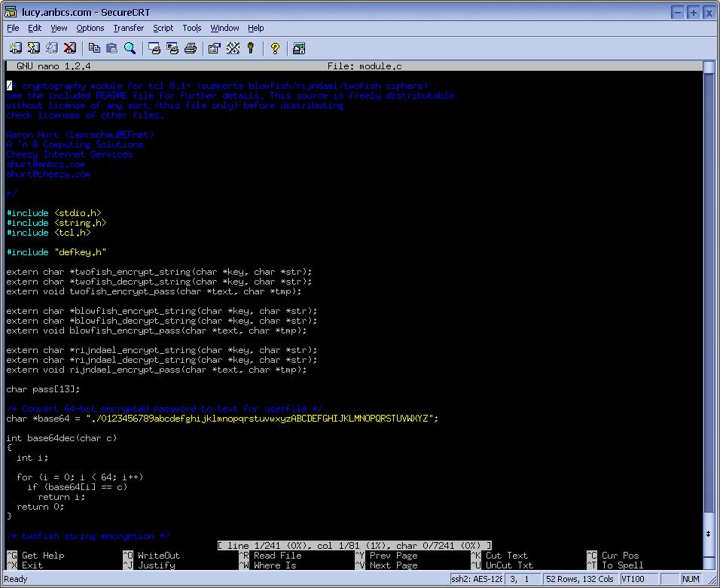The image size is (720, 588).
Task: Click the '^K Cut Text' nano shortcut
Action: (499, 556)
